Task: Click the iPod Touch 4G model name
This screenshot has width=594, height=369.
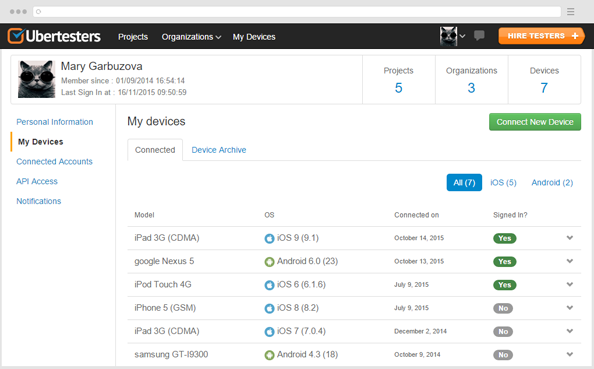Action: click(163, 285)
